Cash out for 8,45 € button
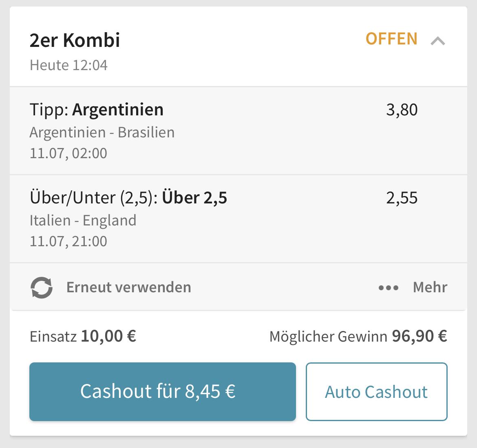Screen dimensions: 477x448 162,391
